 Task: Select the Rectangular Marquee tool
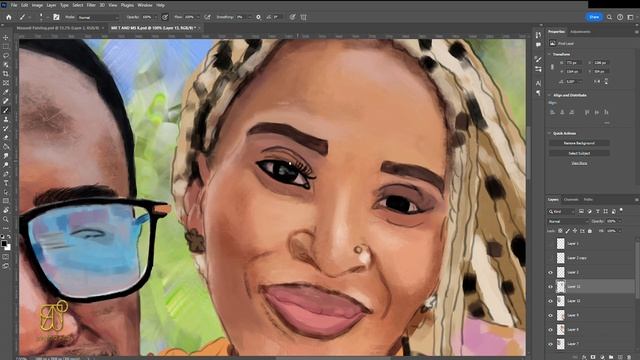(6, 47)
